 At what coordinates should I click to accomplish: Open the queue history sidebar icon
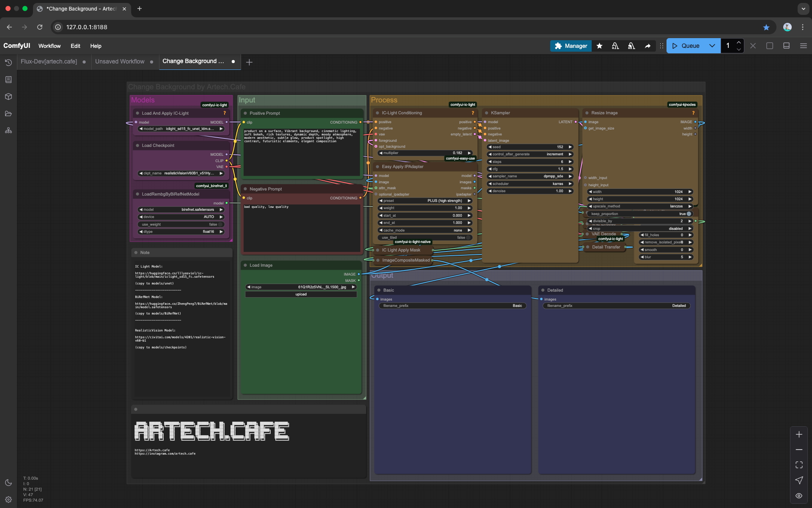tap(8, 63)
